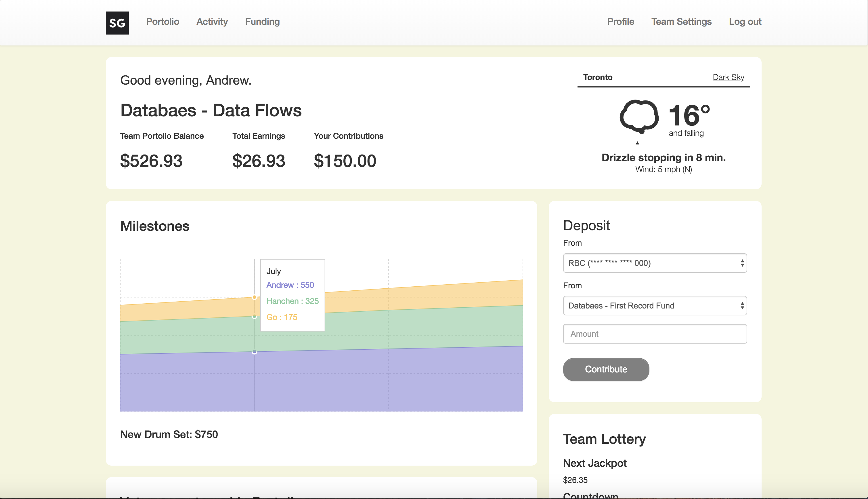
Task: Follow the Dark Sky link
Action: click(x=728, y=77)
